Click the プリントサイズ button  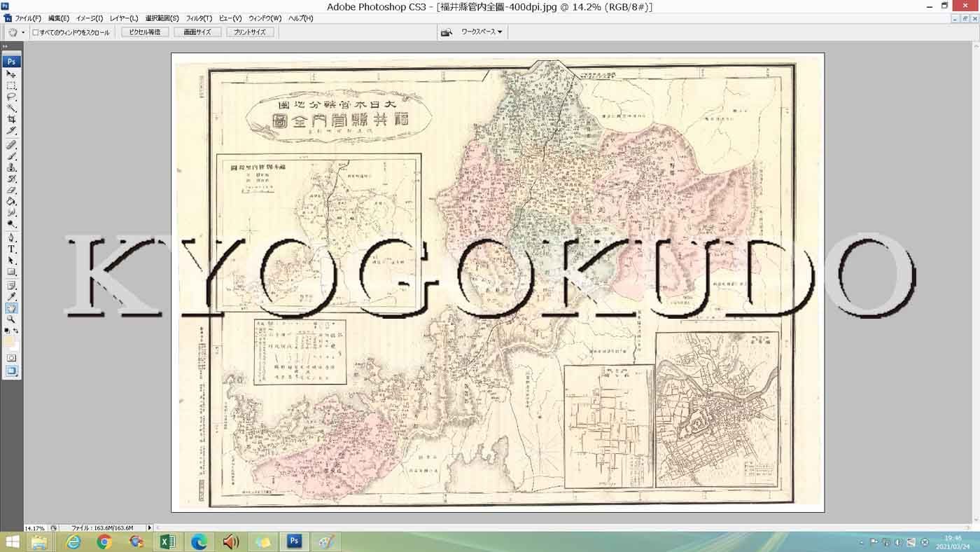coord(250,32)
